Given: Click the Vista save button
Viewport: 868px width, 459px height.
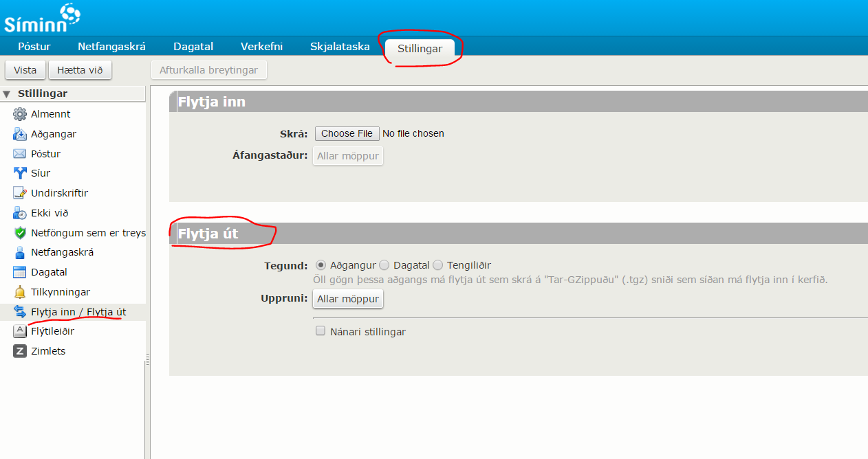Looking at the screenshot, I should 25,70.
